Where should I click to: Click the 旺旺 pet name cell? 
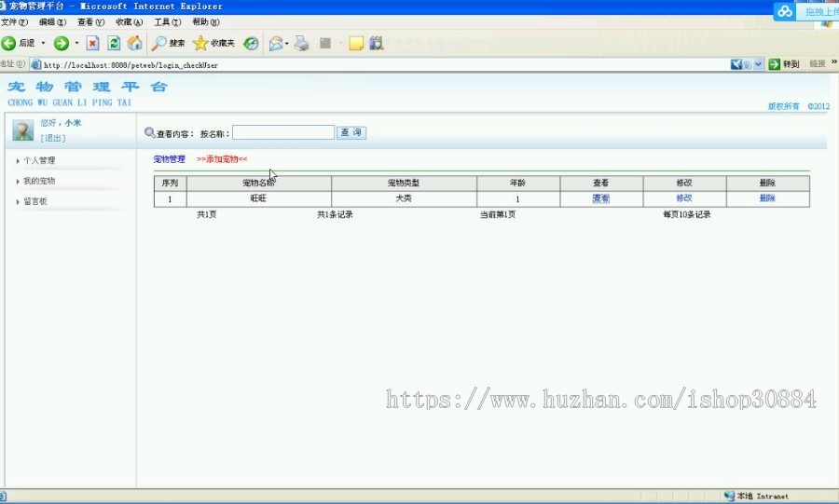pos(258,198)
